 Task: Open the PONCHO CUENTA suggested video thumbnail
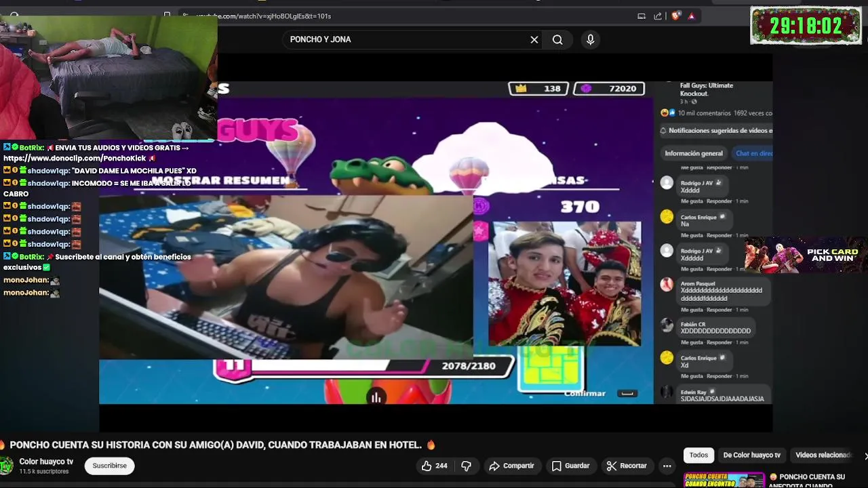[x=724, y=481]
